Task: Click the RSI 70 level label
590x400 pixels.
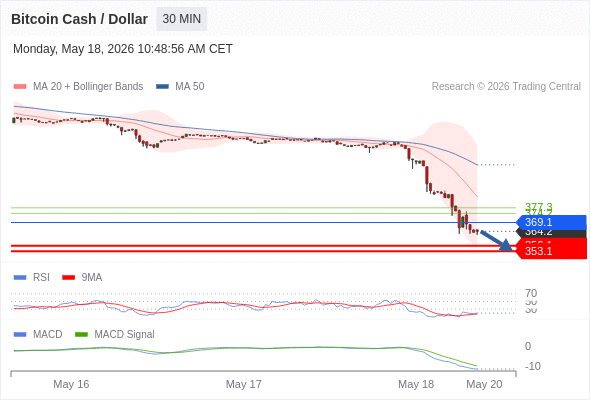Action: point(531,293)
